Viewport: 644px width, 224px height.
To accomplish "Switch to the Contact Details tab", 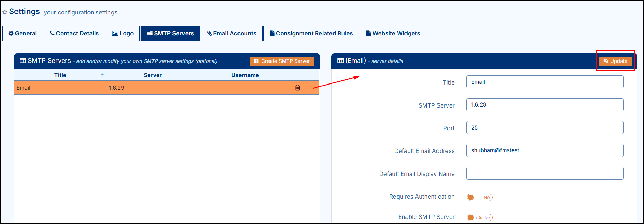I will [74, 33].
